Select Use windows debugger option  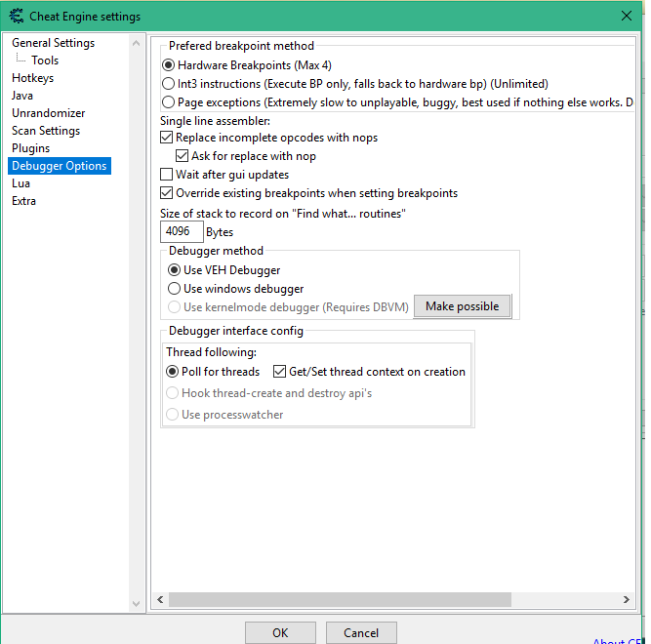[175, 289]
